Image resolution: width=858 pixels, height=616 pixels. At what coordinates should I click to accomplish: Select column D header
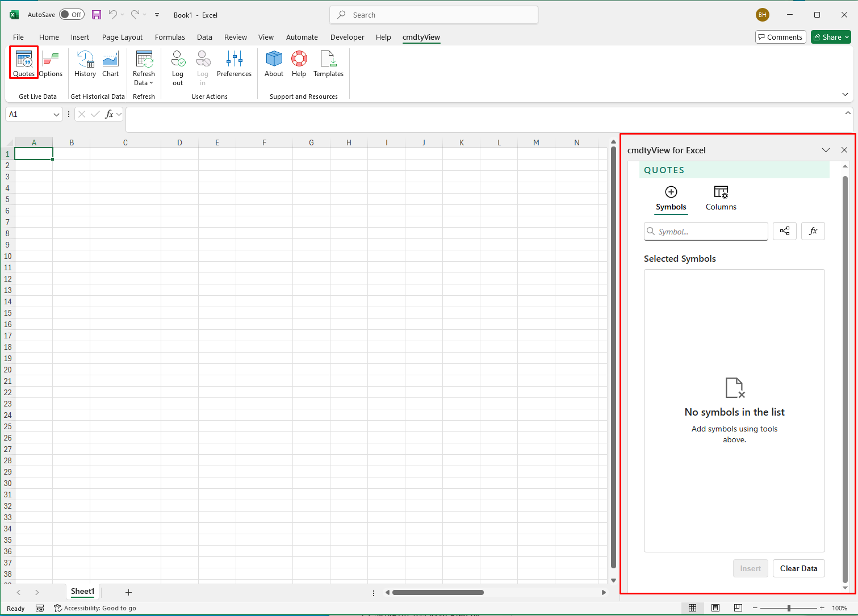pyautogui.click(x=179, y=143)
